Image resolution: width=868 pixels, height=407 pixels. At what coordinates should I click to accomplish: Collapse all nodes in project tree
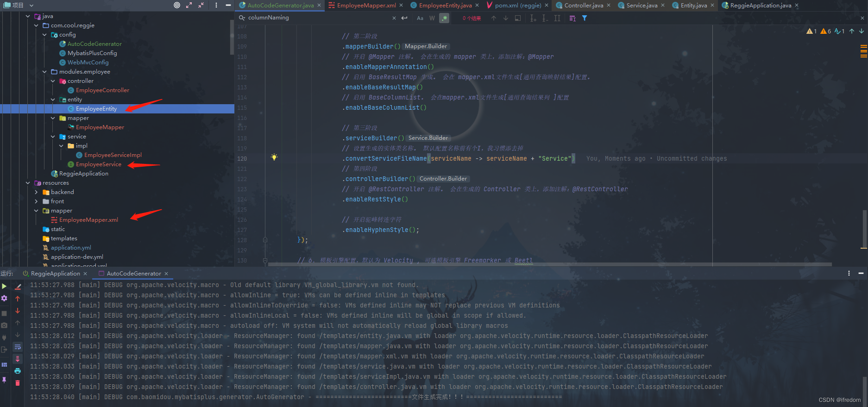pyautogui.click(x=201, y=5)
